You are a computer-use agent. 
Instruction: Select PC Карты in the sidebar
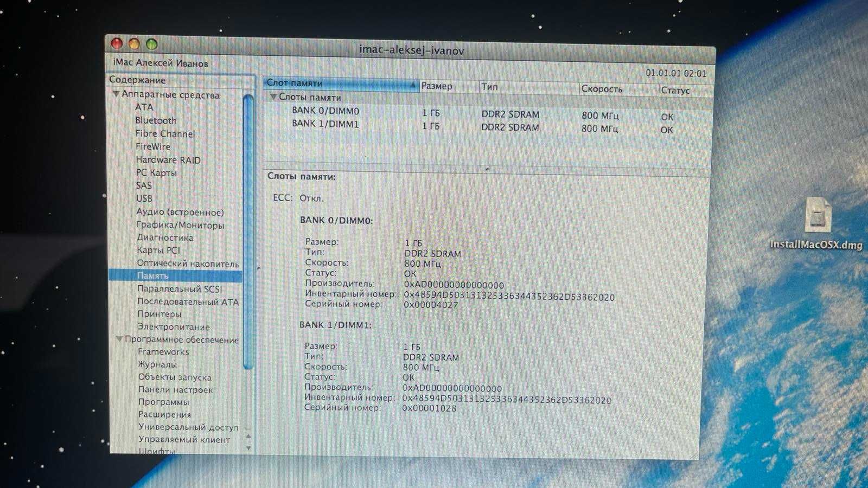156,173
